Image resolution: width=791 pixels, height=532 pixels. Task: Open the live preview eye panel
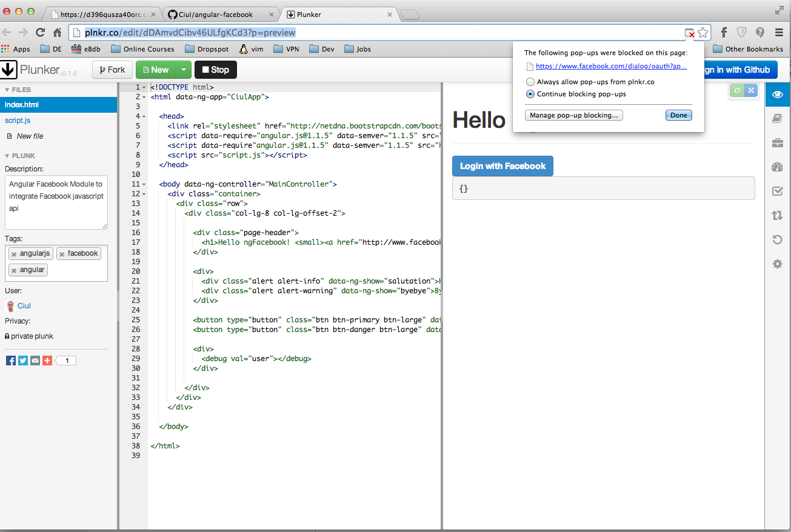pyautogui.click(x=778, y=95)
